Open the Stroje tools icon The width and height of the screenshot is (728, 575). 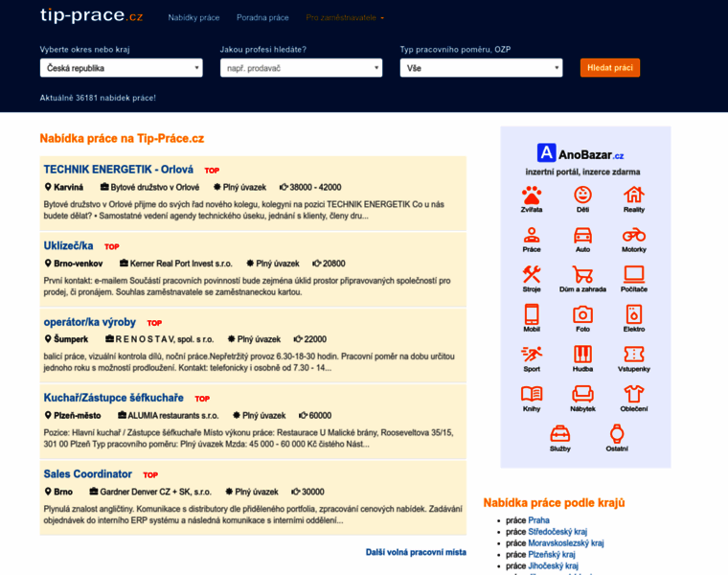click(532, 274)
